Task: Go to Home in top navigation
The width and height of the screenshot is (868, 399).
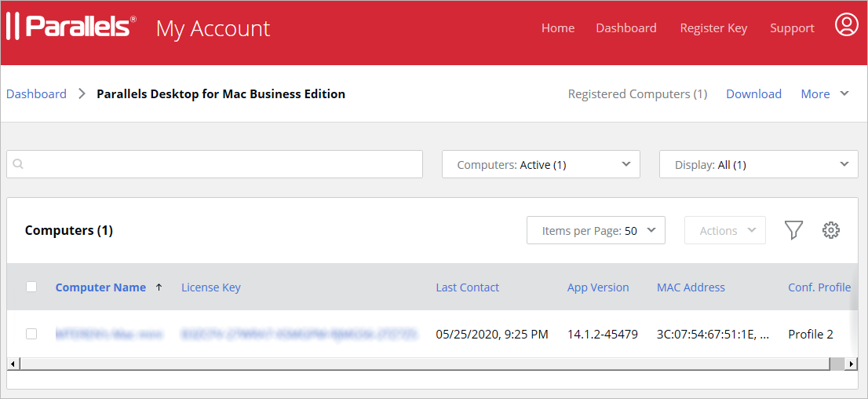Action: click(x=557, y=27)
